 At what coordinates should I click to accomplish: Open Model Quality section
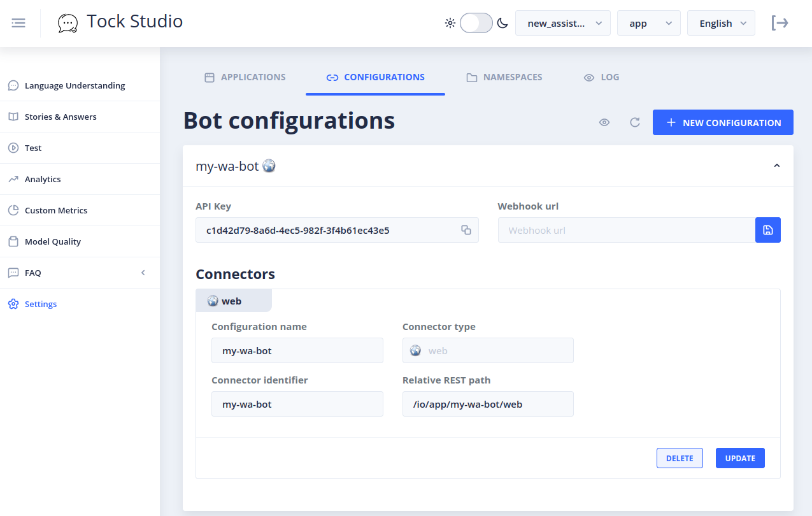pos(53,241)
